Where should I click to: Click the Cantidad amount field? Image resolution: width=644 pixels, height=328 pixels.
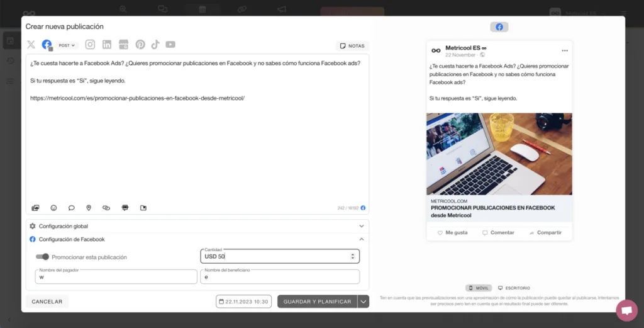click(x=280, y=256)
